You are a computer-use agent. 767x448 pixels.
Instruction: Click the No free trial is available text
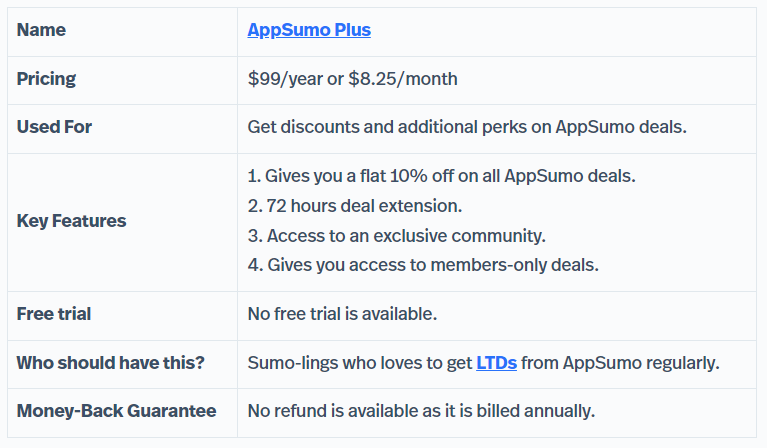pyautogui.click(x=342, y=314)
